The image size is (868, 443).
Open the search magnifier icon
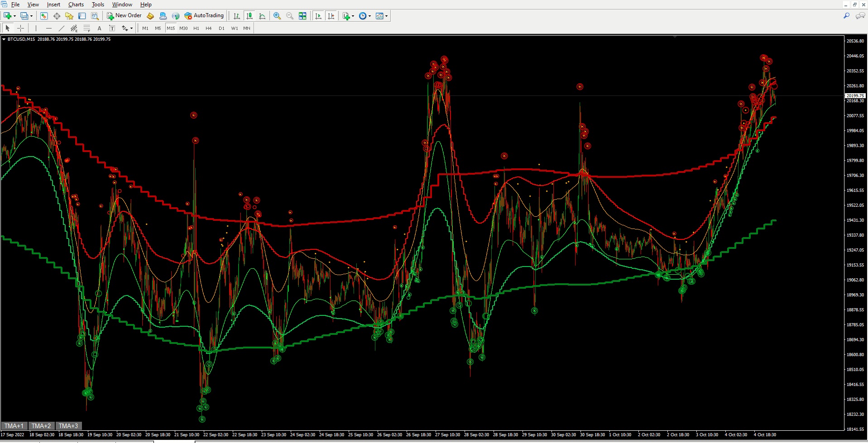(846, 16)
